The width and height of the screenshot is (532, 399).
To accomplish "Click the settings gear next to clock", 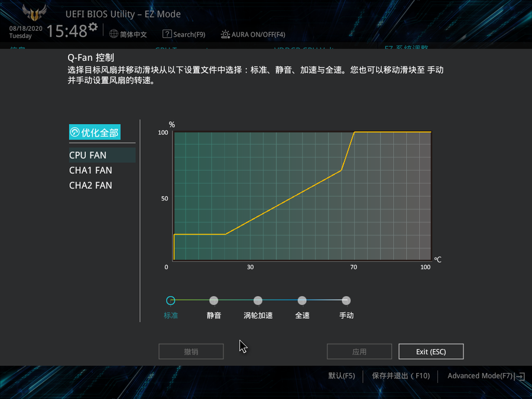I will click(93, 28).
